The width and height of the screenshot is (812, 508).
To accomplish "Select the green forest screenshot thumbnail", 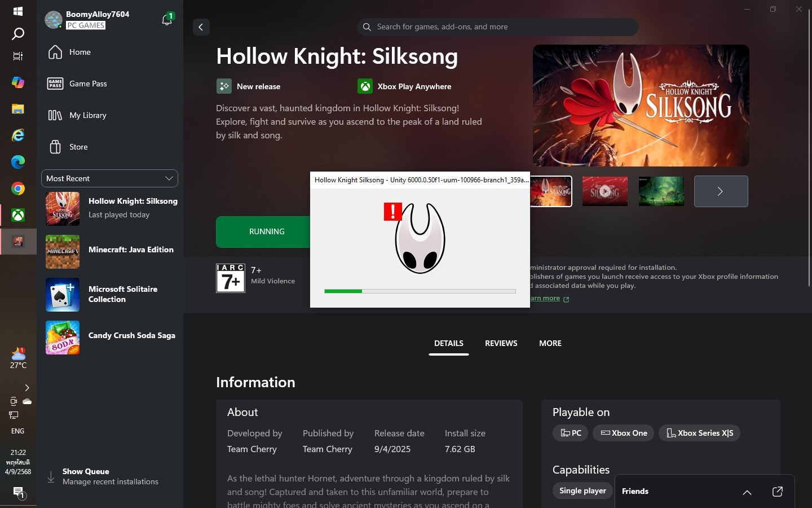I will click(x=661, y=191).
